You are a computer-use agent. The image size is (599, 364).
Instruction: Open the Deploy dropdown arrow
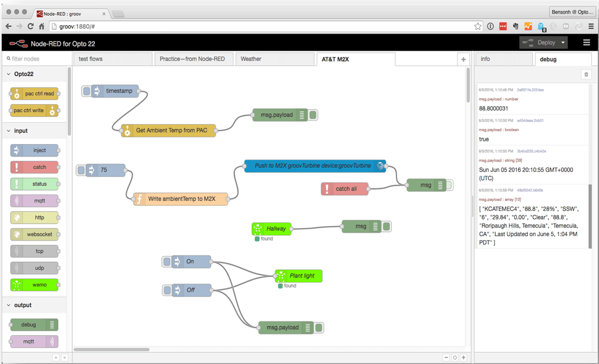tap(563, 43)
